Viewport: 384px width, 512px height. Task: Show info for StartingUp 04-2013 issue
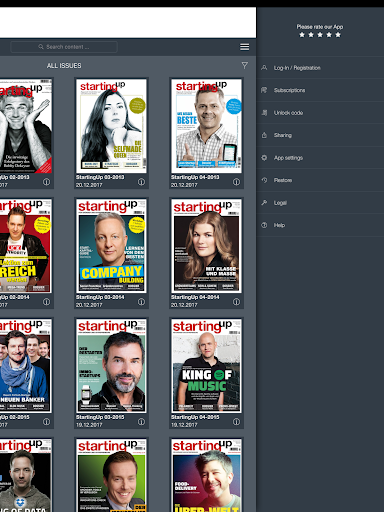(x=236, y=182)
